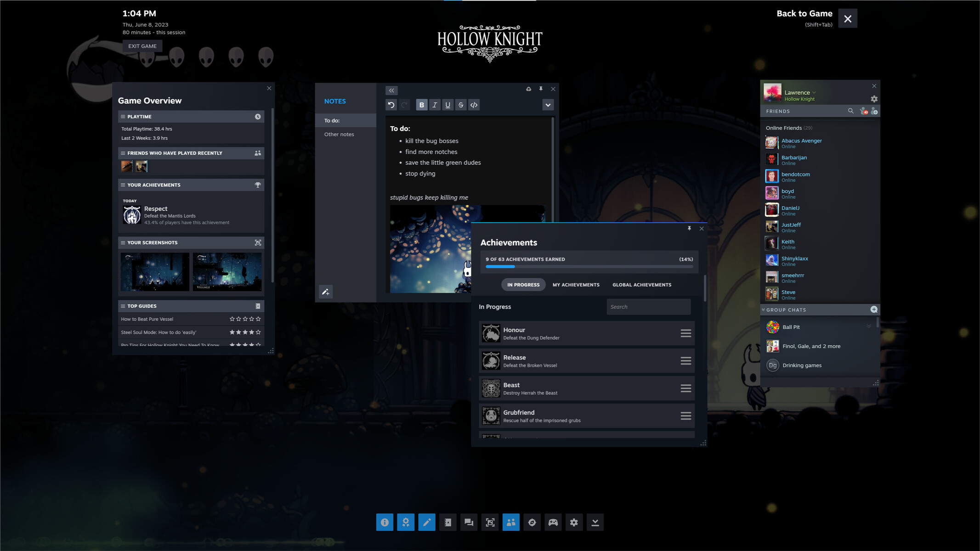Click the Search field in Achievements panel
Screen dimensions: 980x551
point(647,306)
